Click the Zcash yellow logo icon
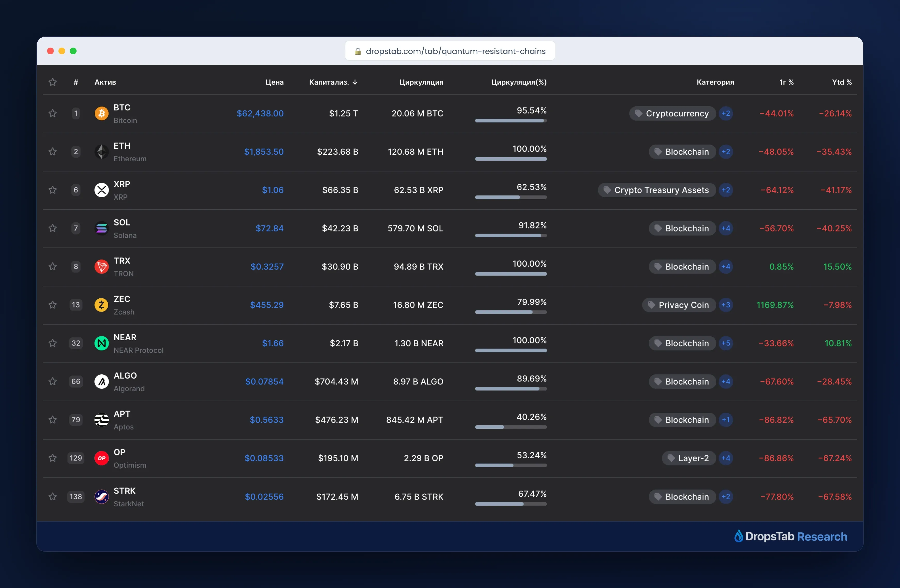This screenshot has height=588, width=900. point(101,305)
